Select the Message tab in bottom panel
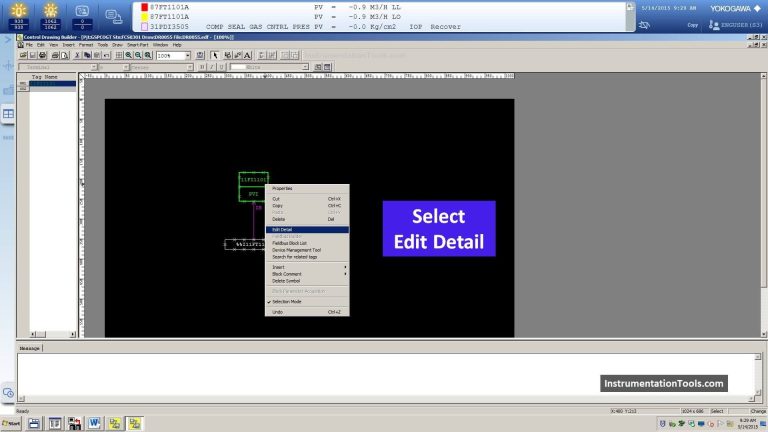 tap(30, 348)
